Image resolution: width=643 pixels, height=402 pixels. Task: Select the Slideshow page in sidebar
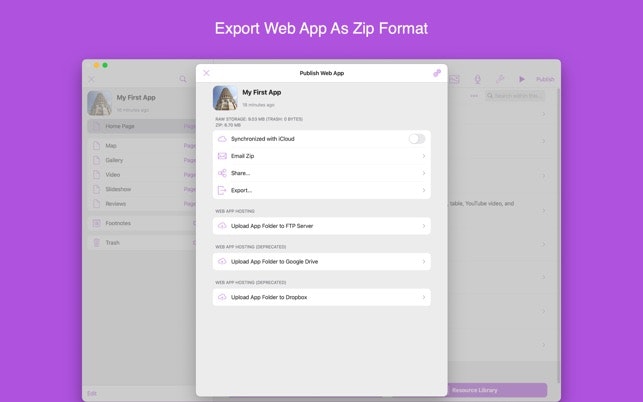coord(141,189)
